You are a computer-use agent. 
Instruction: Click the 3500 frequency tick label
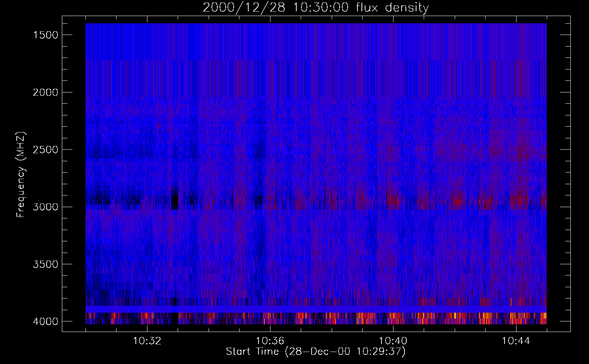point(46,264)
